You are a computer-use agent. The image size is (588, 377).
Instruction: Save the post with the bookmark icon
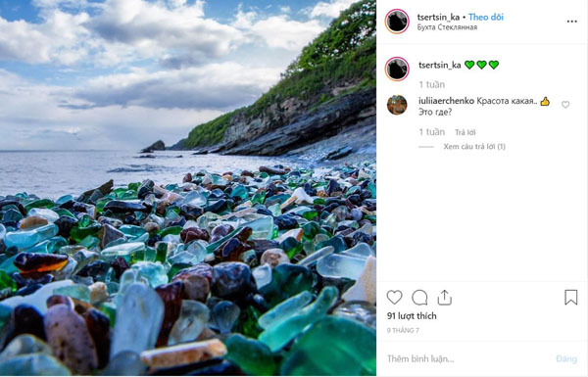570,298
